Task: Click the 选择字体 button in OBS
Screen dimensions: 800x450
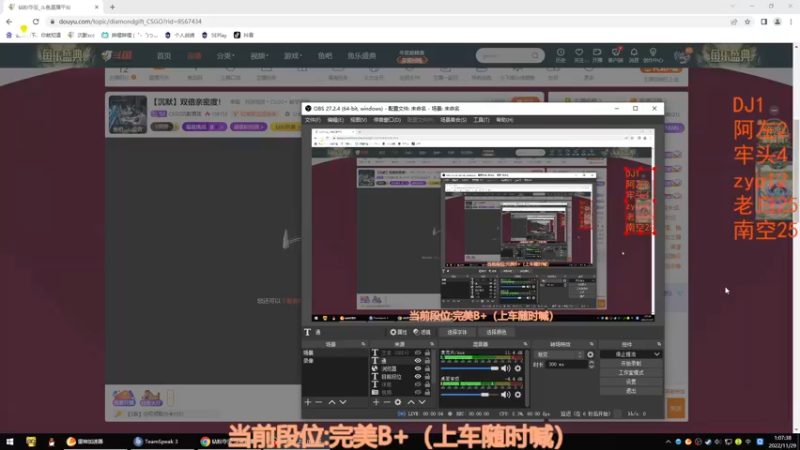Action: pyautogui.click(x=457, y=332)
